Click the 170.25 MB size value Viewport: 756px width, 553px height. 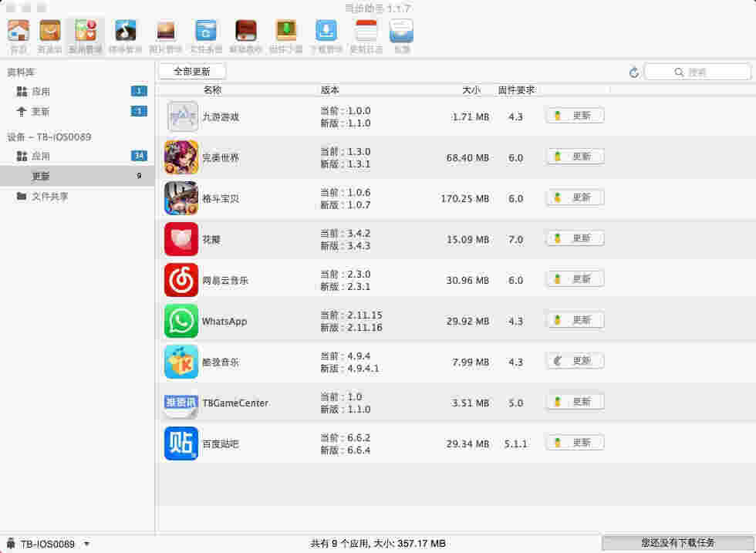(464, 199)
